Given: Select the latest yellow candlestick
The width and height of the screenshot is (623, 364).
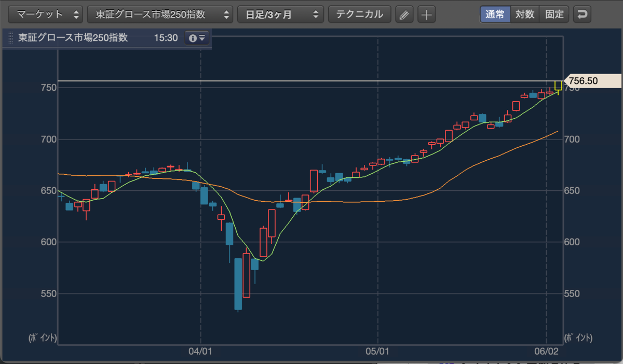Looking at the screenshot, I should coord(558,86).
